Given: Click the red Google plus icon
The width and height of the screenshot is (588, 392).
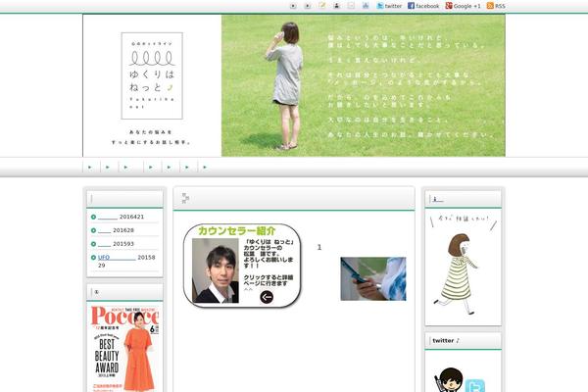Looking at the screenshot, I should (449, 6).
